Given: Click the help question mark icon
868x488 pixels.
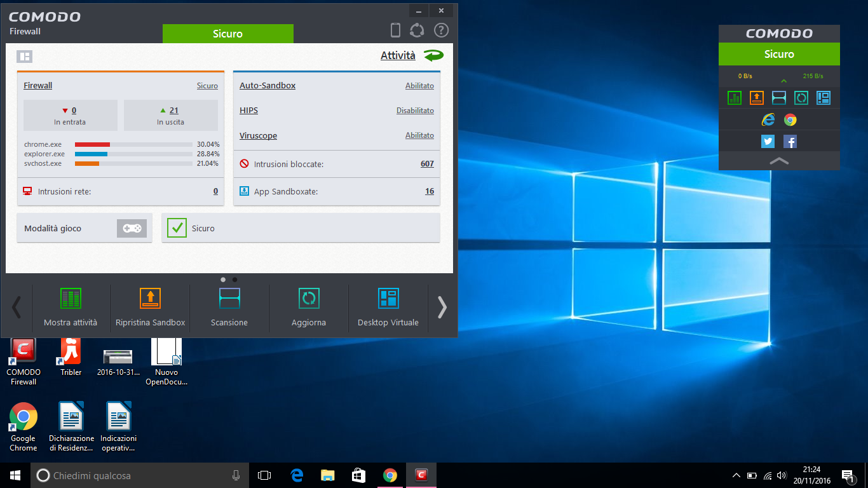Looking at the screenshot, I should click(441, 30).
